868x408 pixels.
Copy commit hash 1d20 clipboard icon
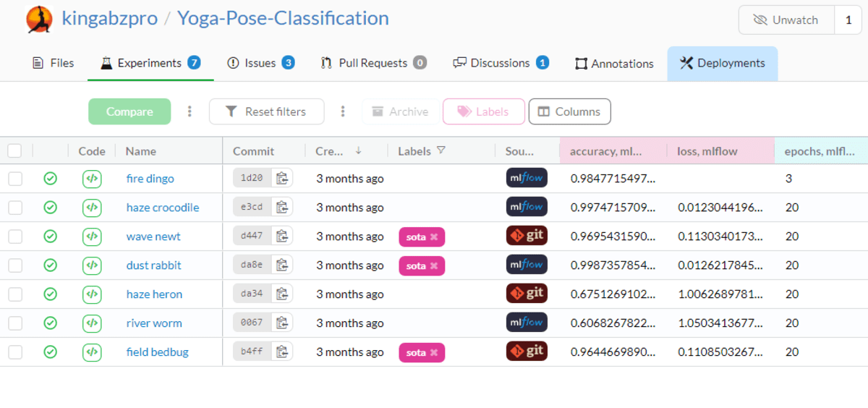(x=282, y=178)
